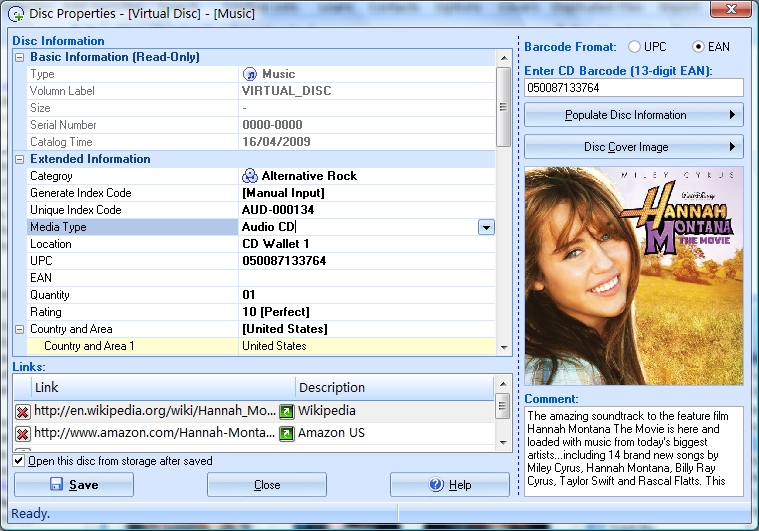Click the en.wikipedia.org link text
The image size is (759, 531).
(x=155, y=411)
